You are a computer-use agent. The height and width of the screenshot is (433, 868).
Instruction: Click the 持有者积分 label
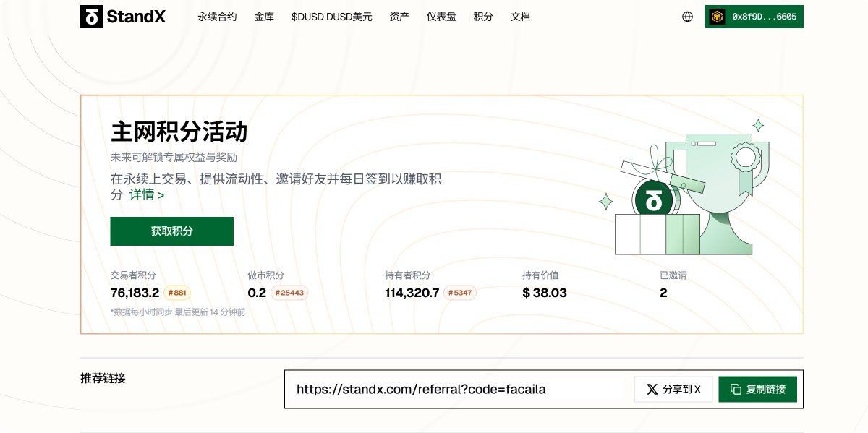408,275
